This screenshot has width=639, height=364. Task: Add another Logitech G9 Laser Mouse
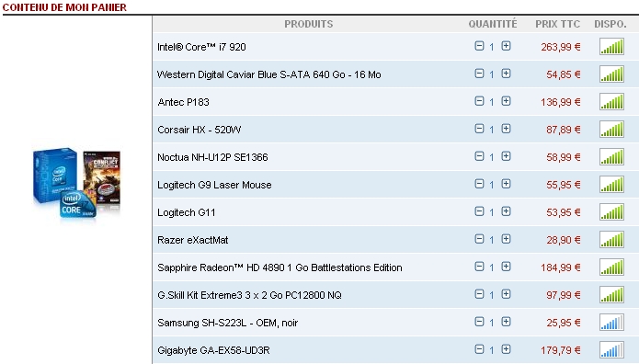[506, 184]
